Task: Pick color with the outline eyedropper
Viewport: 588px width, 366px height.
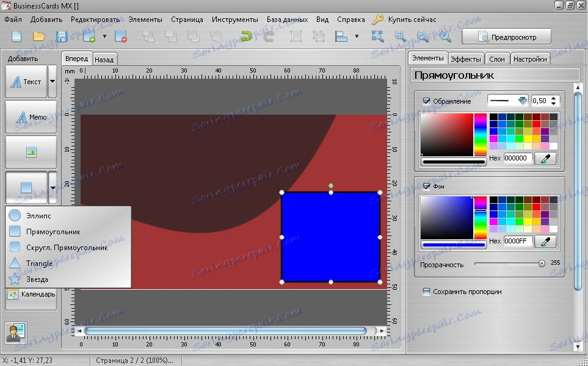Action: [x=545, y=158]
